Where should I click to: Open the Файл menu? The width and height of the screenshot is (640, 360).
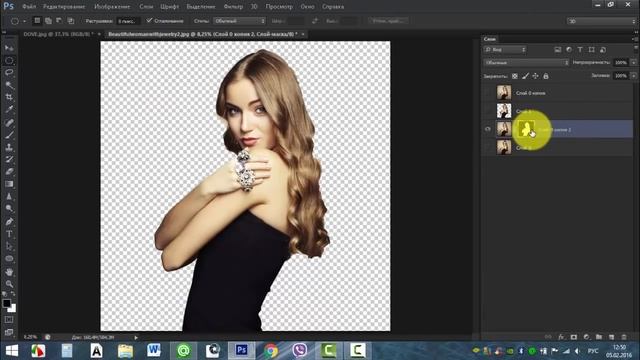click(x=29, y=7)
